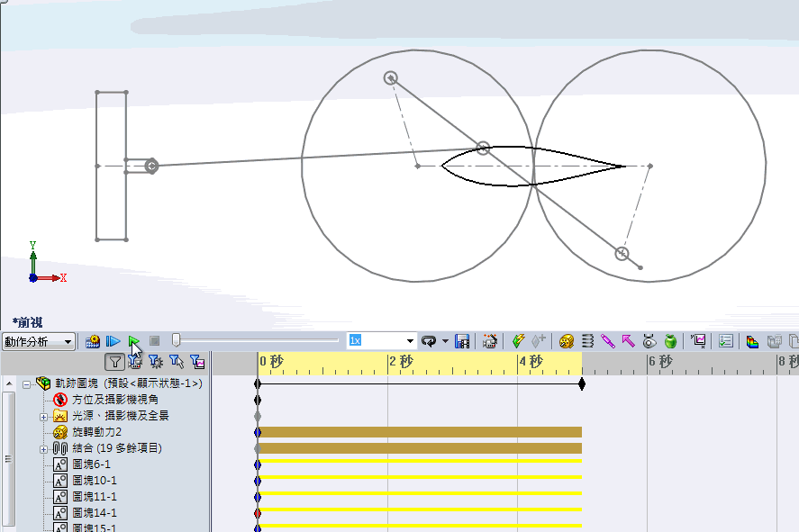Click the *前視 view label

coord(28,322)
